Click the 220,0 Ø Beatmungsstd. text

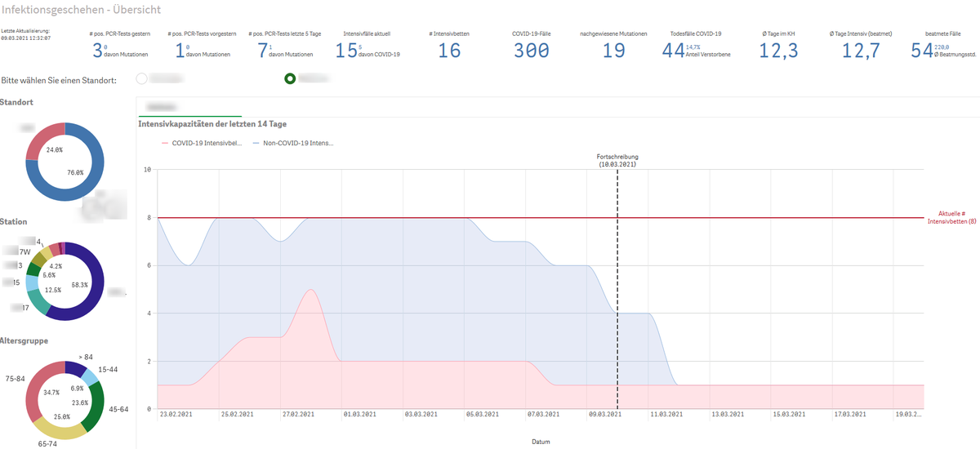click(955, 51)
